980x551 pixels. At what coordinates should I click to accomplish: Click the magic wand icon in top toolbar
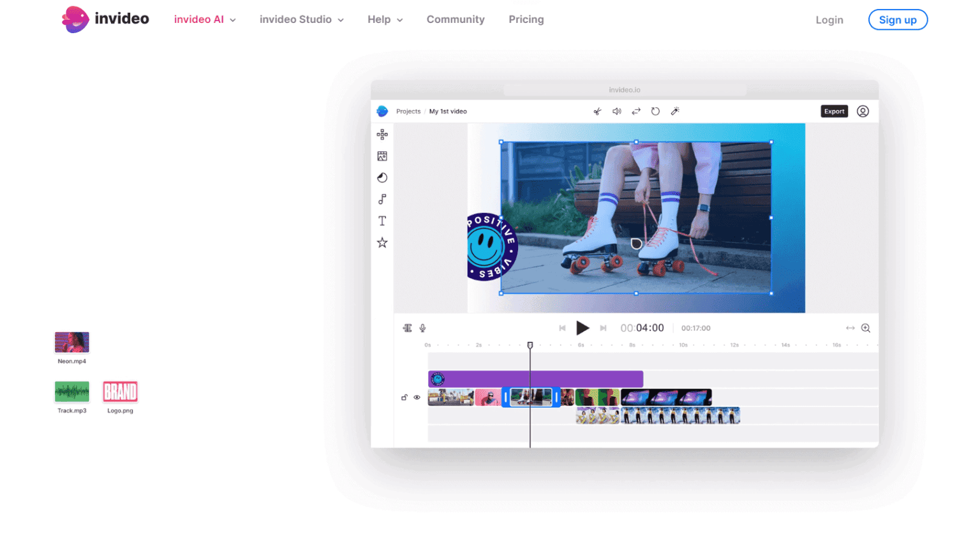click(675, 112)
